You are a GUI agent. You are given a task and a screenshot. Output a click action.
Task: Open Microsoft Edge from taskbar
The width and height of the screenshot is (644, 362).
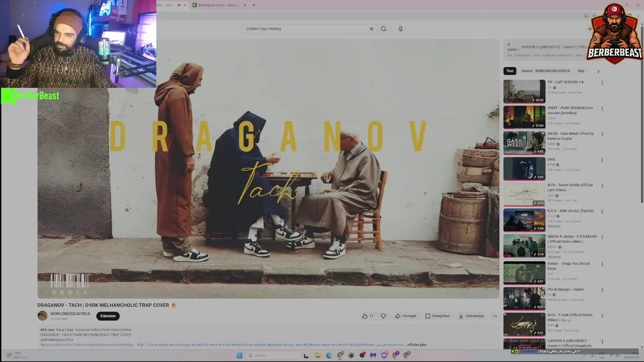pos(329,355)
